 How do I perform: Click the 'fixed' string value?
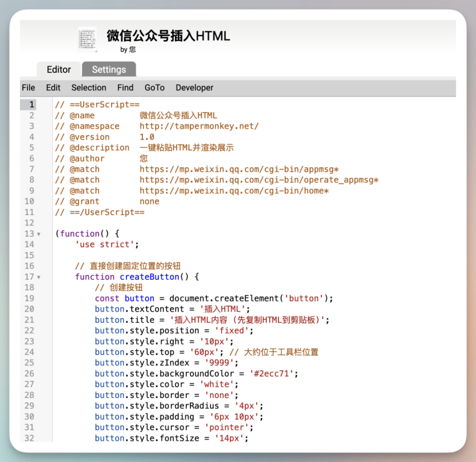point(232,330)
